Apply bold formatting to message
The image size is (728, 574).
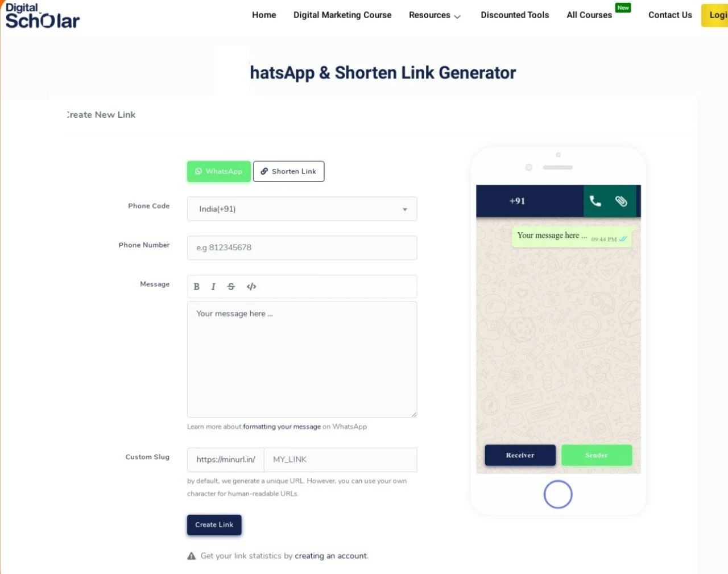click(x=197, y=287)
